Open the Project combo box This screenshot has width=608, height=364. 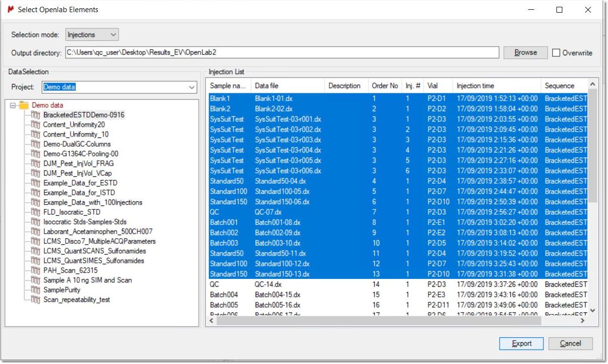tap(119, 87)
